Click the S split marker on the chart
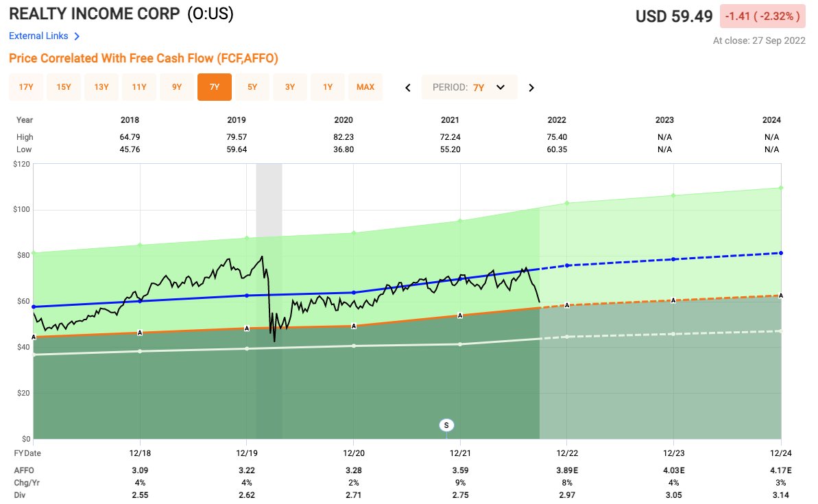The width and height of the screenshot is (818, 504). coord(446,425)
